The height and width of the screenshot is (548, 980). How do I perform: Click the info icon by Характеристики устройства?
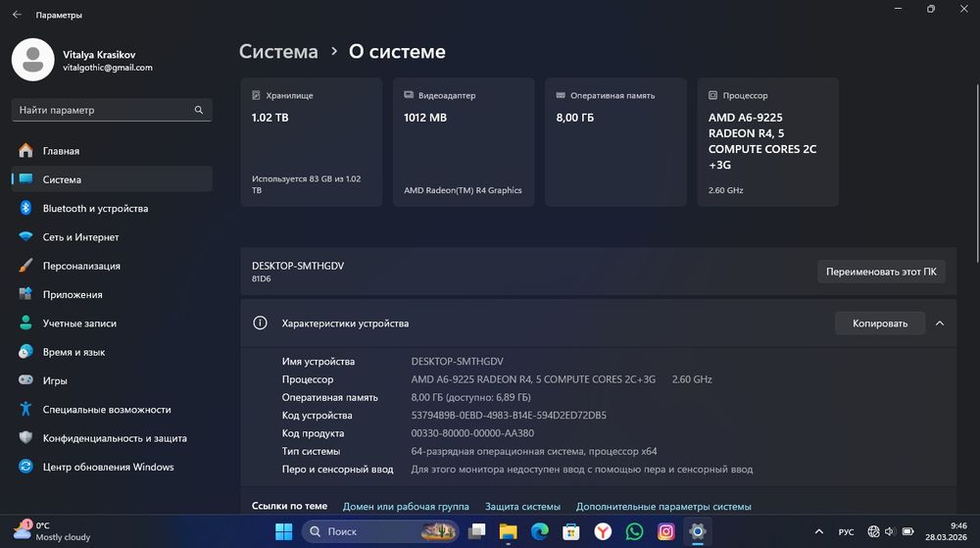(260, 324)
